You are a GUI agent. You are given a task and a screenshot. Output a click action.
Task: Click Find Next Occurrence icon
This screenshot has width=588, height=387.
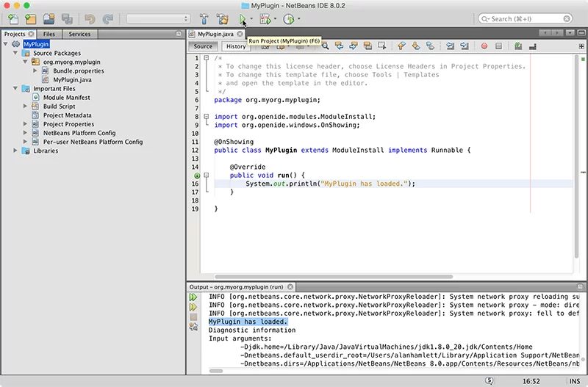pos(354,46)
